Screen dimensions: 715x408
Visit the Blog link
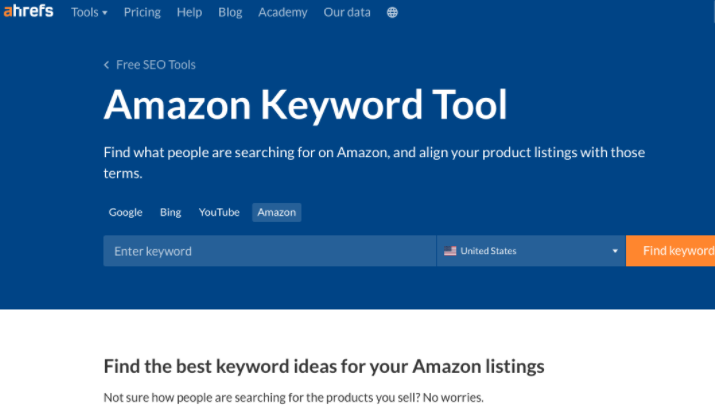230,12
